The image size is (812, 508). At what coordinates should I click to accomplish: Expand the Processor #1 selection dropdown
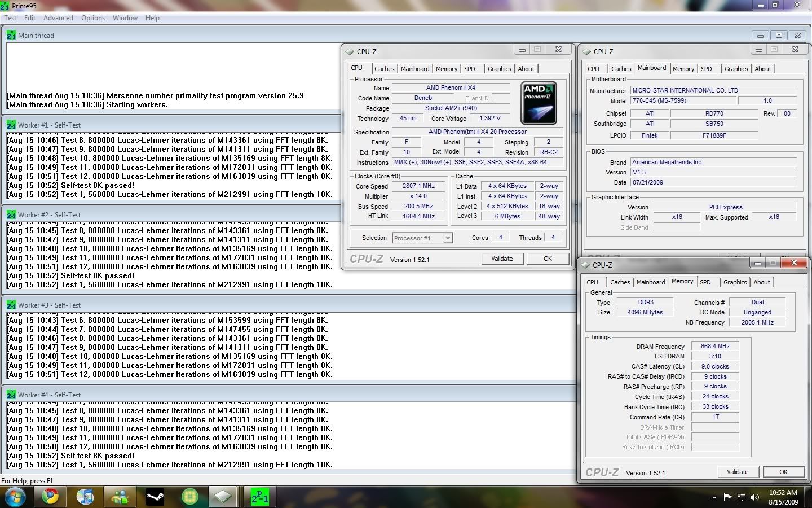448,238
